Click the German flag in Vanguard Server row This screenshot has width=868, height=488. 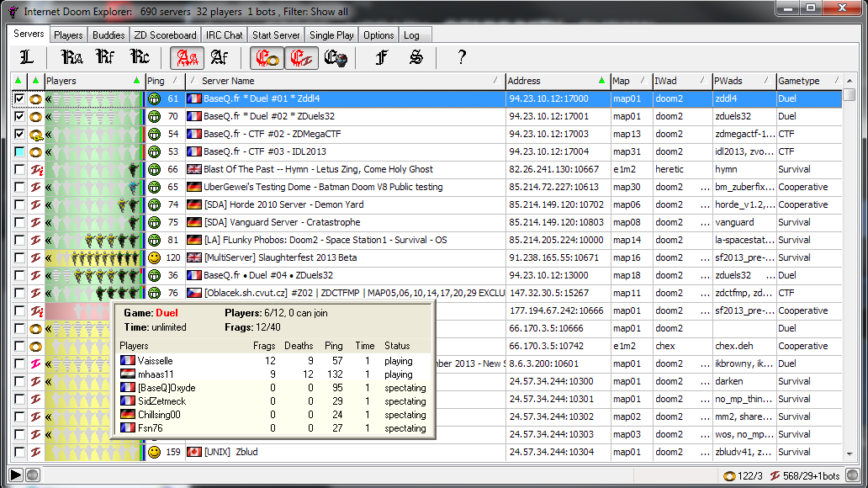click(x=193, y=223)
